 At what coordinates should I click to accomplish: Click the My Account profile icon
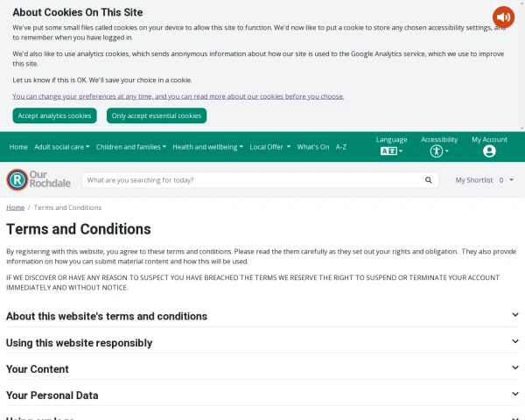click(x=489, y=151)
